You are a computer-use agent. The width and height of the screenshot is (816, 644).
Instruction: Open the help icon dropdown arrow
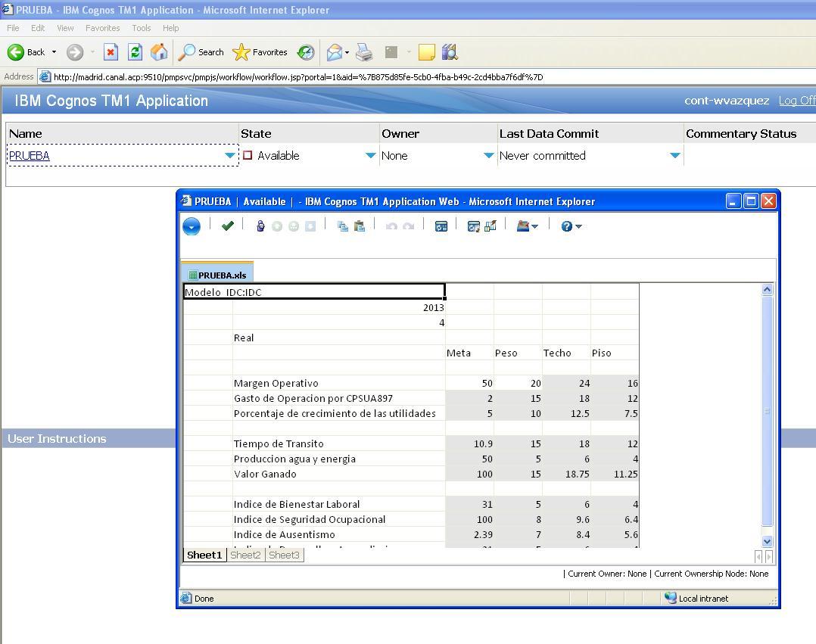578,226
